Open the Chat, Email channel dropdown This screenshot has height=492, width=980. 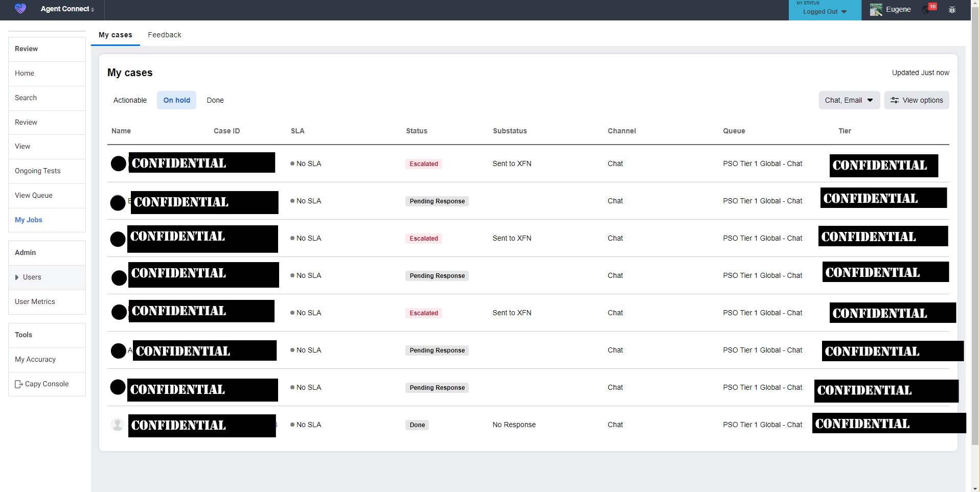(x=849, y=100)
